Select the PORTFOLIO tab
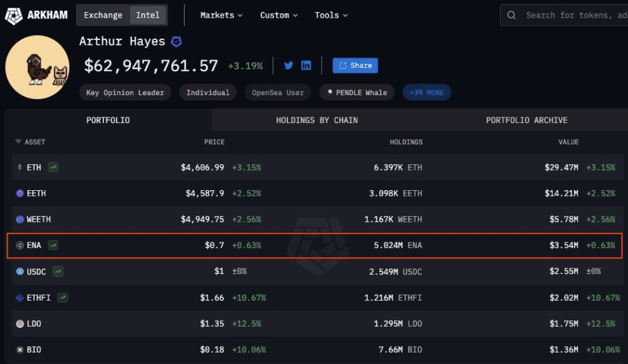The height and width of the screenshot is (364, 628). (108, 120)
